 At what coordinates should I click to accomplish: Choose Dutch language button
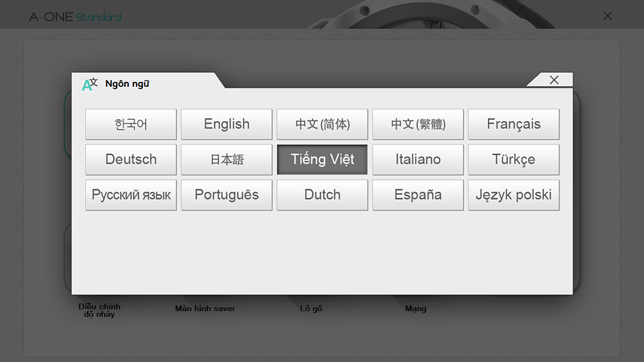[322, 195]
